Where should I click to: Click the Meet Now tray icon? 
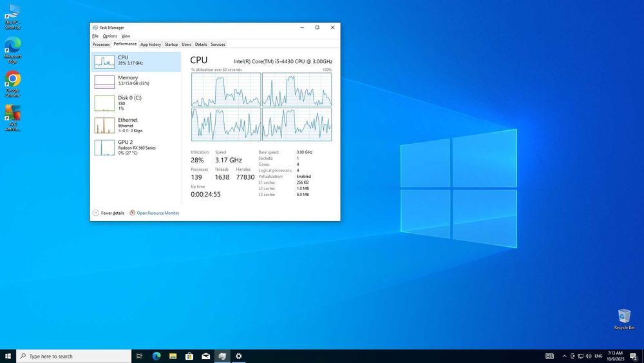coord(572,356)
